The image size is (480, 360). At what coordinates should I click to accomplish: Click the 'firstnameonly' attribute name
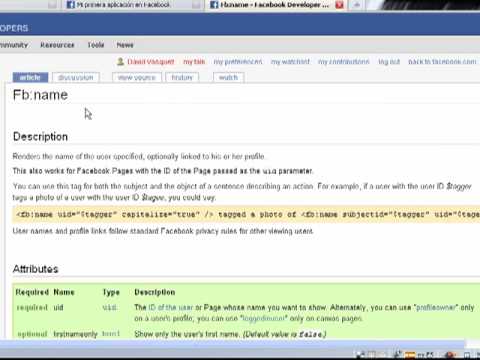(x=75, y=334)
